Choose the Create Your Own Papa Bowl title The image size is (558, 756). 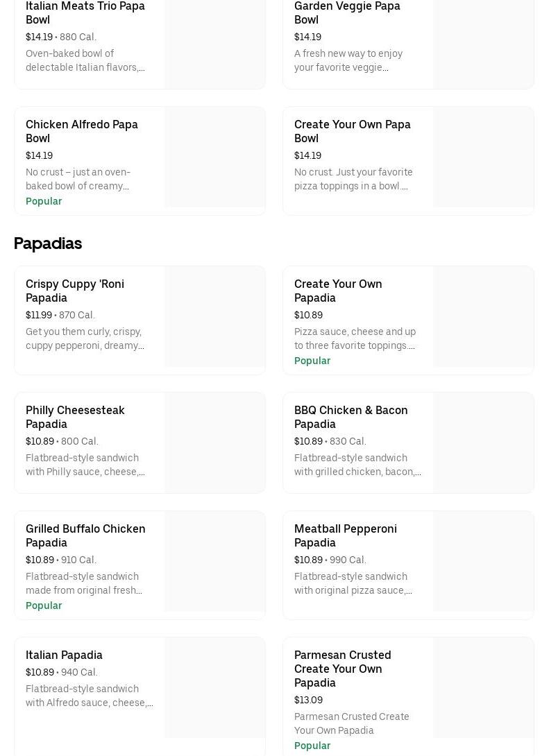click(352, 131)
